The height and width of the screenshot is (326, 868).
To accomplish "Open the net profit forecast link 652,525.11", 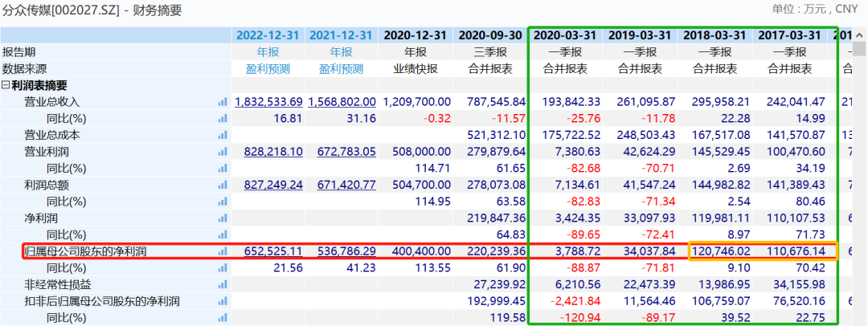I will [273, 251].
